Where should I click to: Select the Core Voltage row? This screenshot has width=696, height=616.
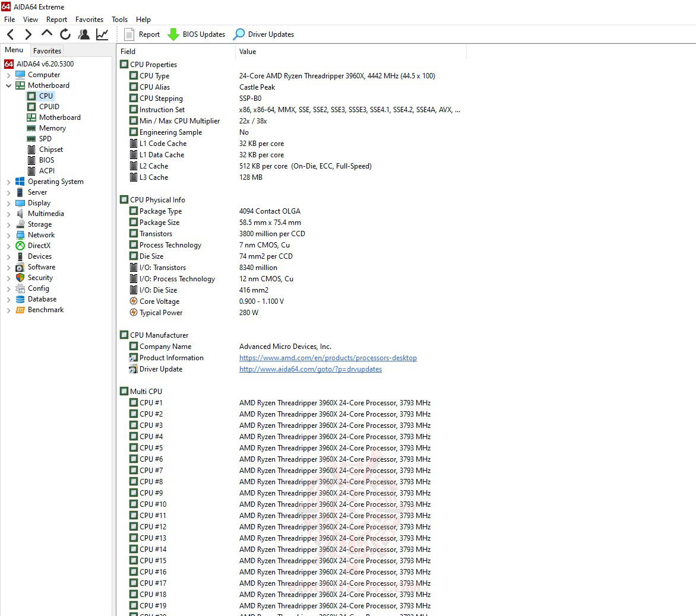[x=293, y=301]
